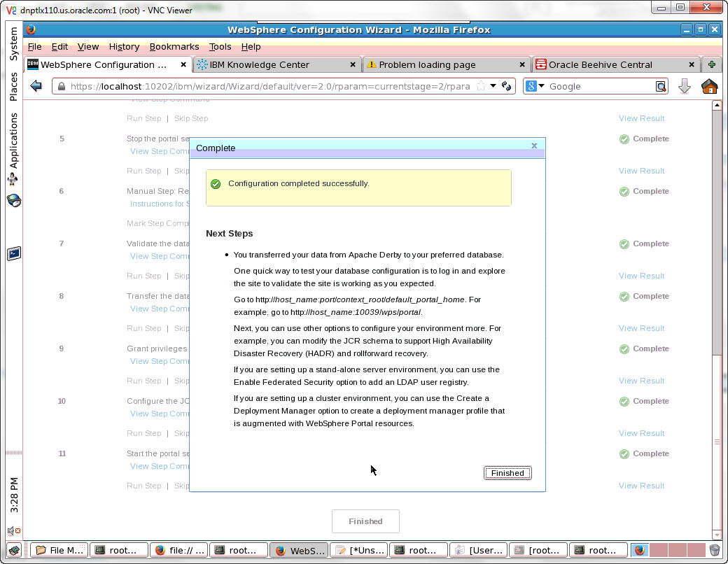
Task: Click the VNC Viewer logo icon
Action: (x=11, y=10)
